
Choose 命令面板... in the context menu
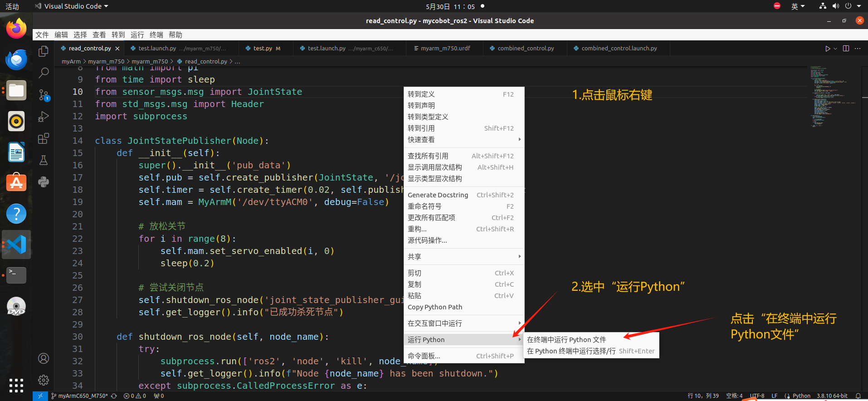[x=464, y=356]
